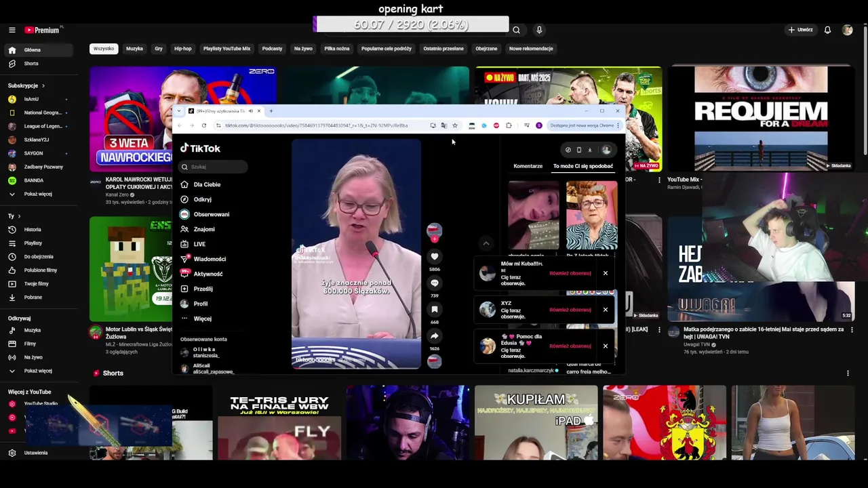The height and width of the screenshot is (488, 868).
Task: Open the Chrome extensions puzzle icon
Action: click(509, 125)
